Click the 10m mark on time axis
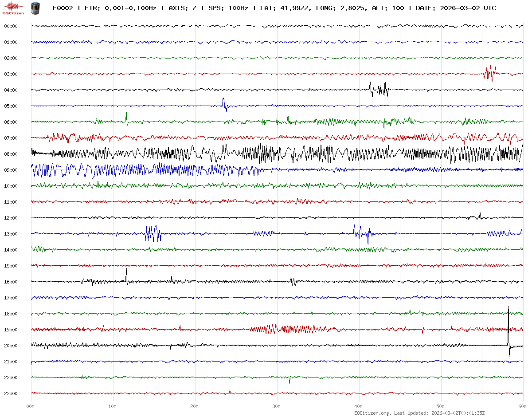Screen dimensions: 532x417 point(112,406)
